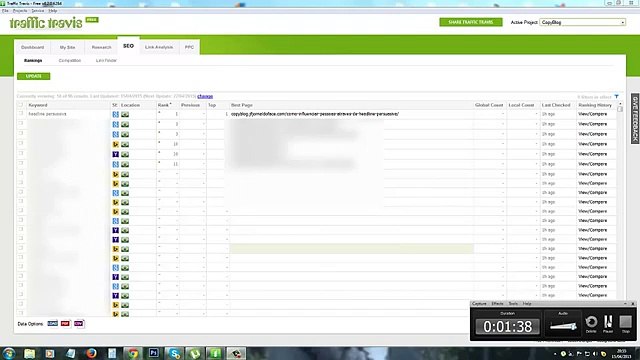Viewport: 640px width, 360px height.
Task: Open the Link Finder sub-tab
Action: point(106,60)
